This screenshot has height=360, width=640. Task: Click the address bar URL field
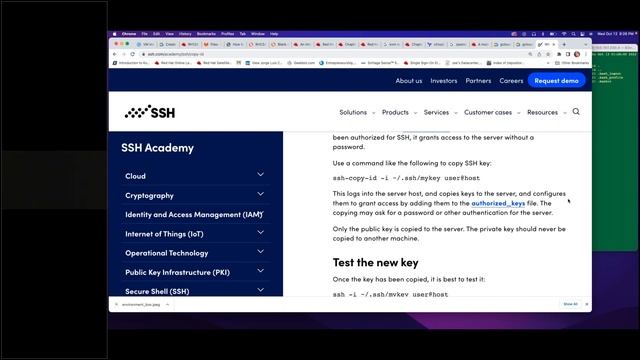[333, 54]
